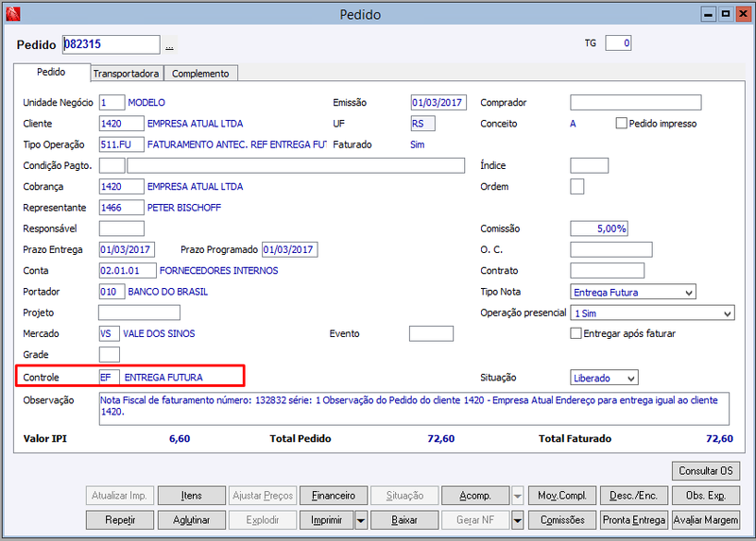Click the Mercado field VS
The width and height of the screenshot is (756, 541).
pos(110,333)
